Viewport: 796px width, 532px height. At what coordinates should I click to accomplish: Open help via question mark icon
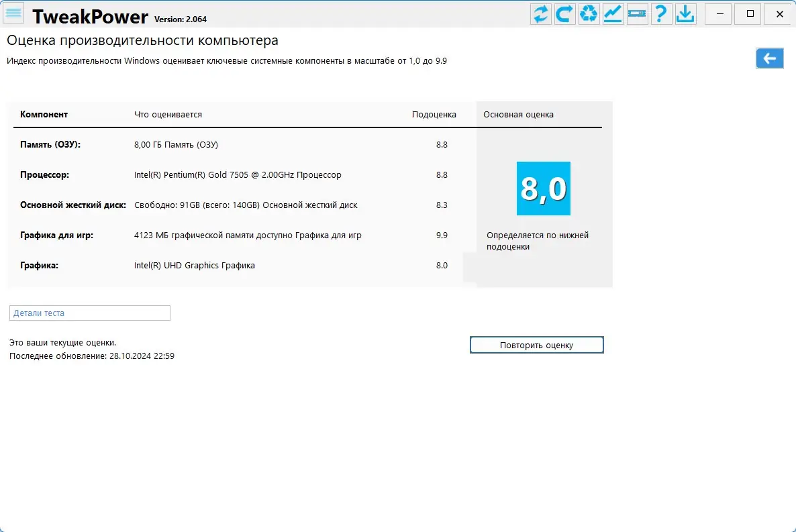coord(661,13)
